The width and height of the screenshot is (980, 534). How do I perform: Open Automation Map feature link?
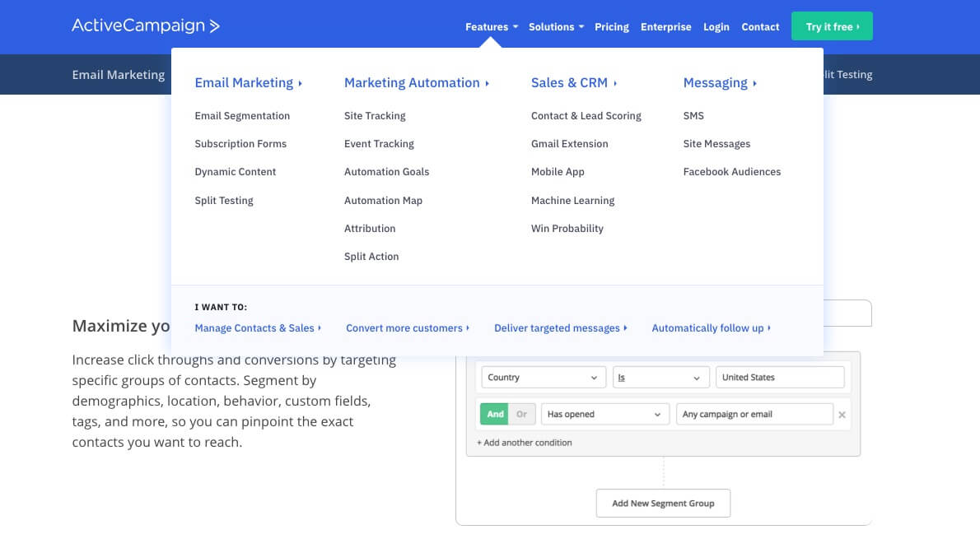click(383, 201)
